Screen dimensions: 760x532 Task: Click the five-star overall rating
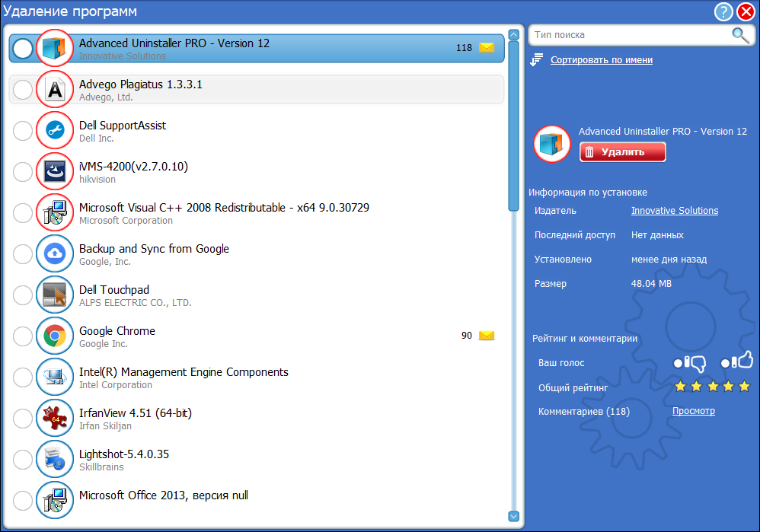click(712, 387)
